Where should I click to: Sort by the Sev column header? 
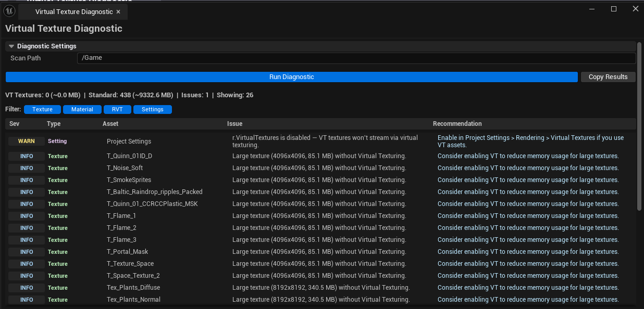click(14, 124)
